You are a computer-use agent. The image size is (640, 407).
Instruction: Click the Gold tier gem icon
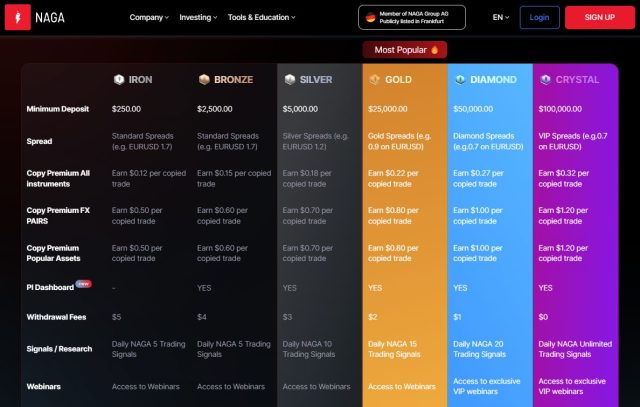click(375, 79)
